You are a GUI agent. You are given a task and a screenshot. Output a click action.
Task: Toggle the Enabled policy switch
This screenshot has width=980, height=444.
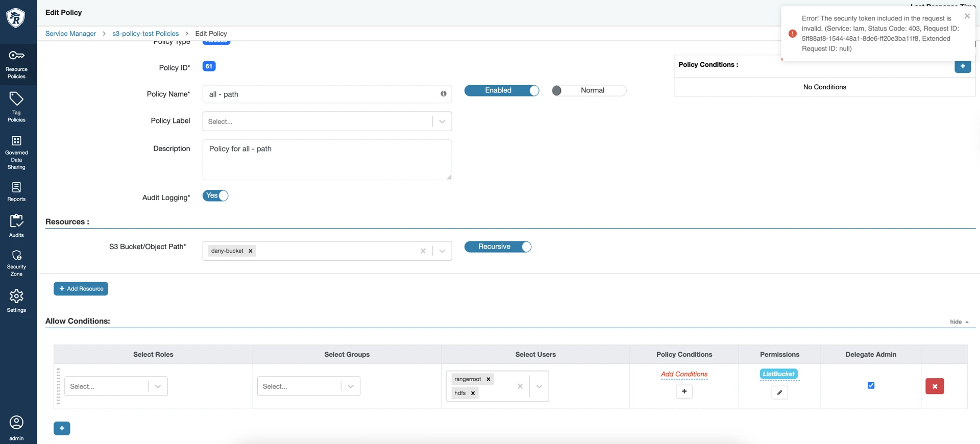click(x=502, y=90)
